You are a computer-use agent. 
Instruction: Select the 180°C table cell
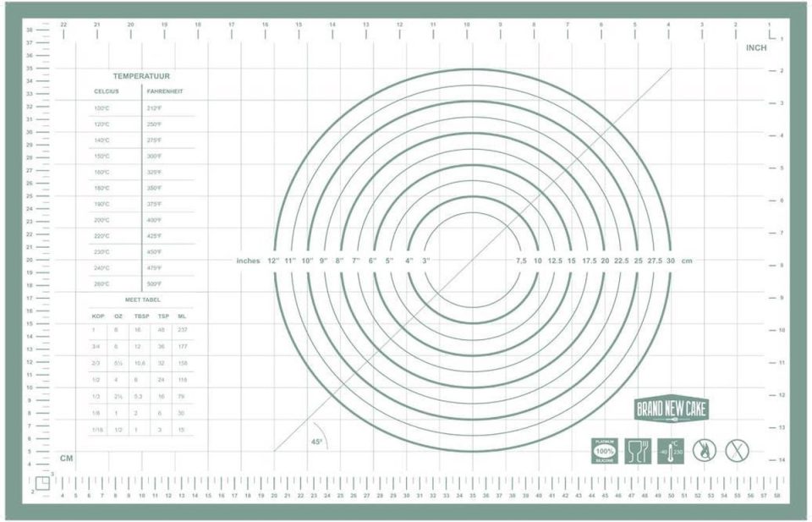click(101, 188)
